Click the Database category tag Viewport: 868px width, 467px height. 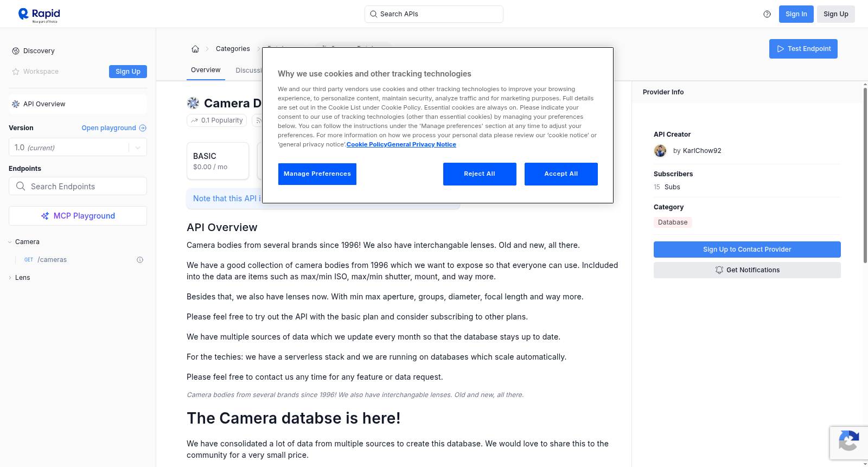673,222
